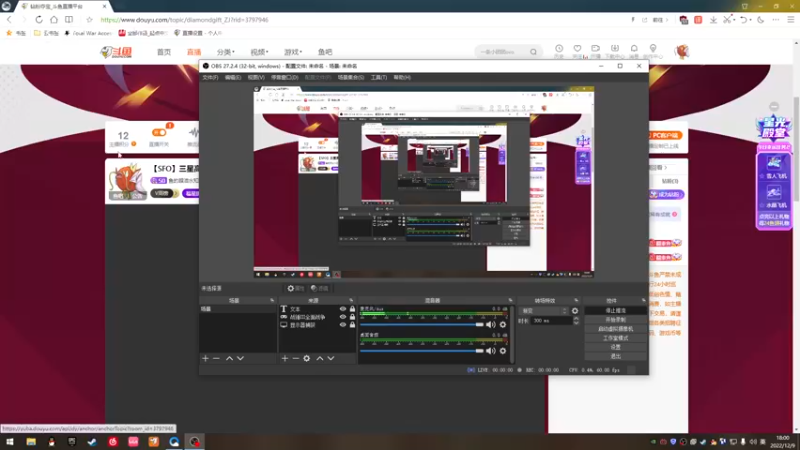Remove selected source with minus icon
This screenshot has height=450, width=800.
(295, 359)
